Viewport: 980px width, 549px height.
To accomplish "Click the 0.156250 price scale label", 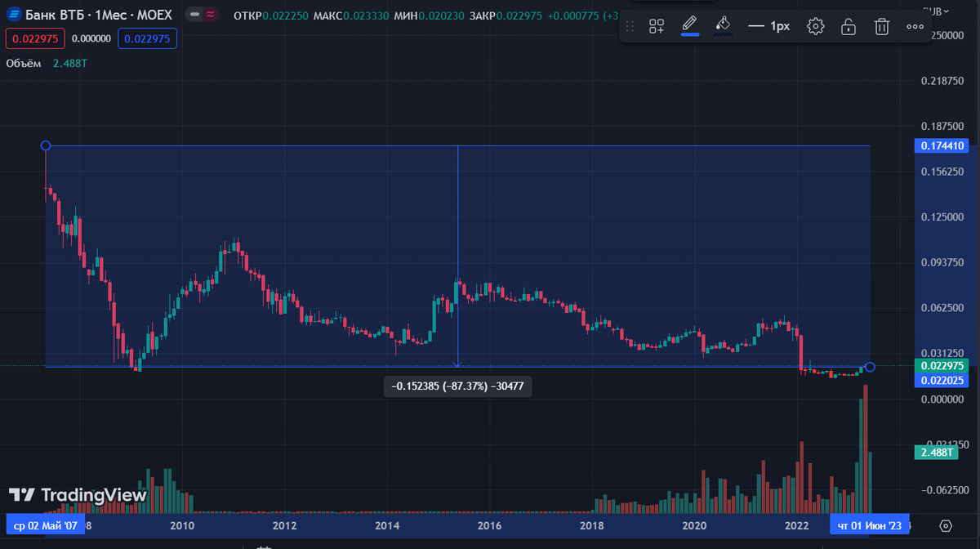I will point(941,172).
